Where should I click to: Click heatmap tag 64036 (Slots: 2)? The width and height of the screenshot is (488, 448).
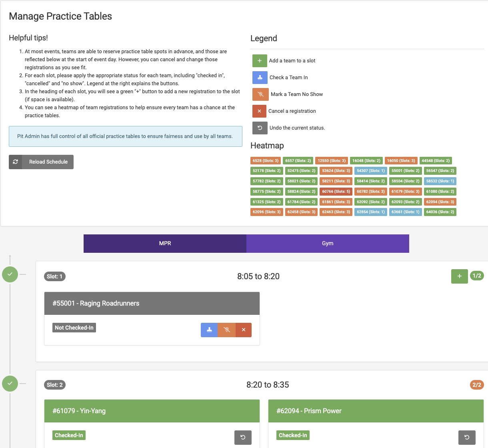click(x=440, y=212)
